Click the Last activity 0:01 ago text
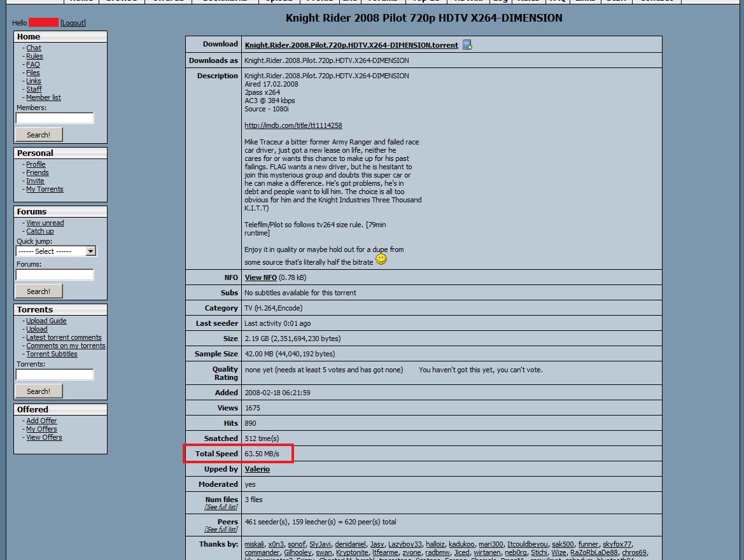Image resolution: width=744 pixels, height=560 pixels. [x=277, y=323]
